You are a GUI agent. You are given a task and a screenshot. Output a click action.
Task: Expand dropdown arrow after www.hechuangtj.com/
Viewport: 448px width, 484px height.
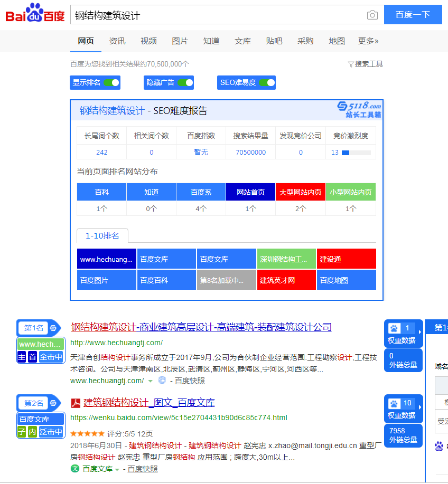(151, 381)
